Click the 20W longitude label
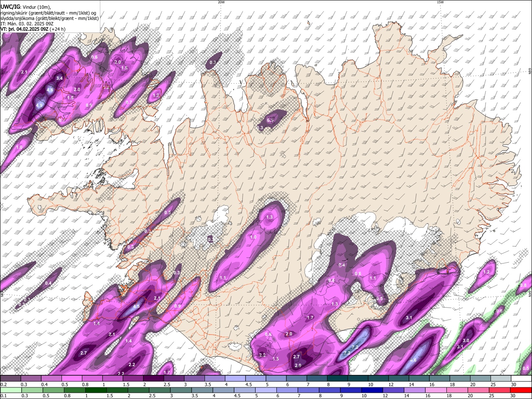This screenshot has width=532, height=399. point(221,2)
